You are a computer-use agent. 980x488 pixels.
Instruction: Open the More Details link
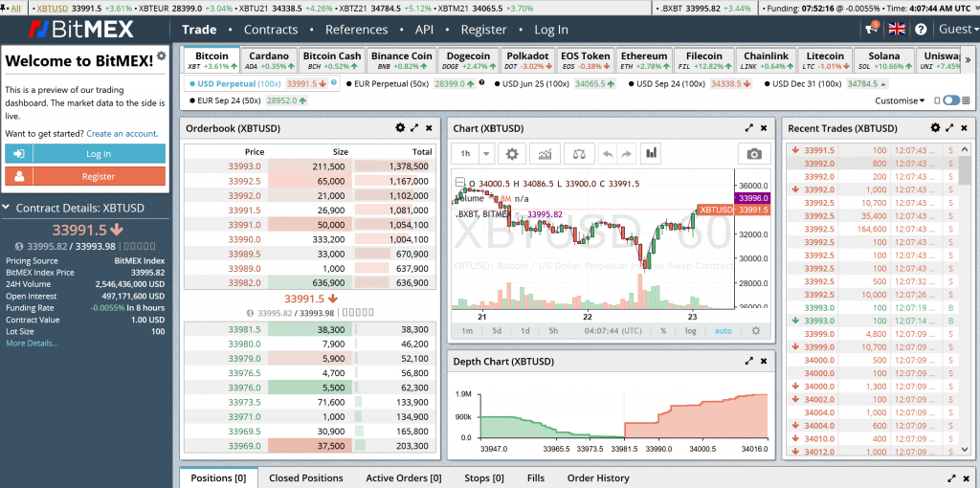point(32,344)
